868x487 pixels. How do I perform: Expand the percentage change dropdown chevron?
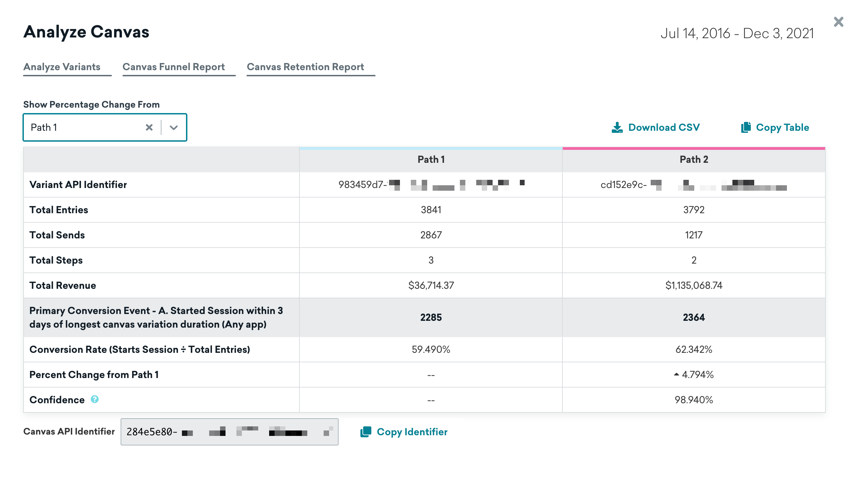point(174,127)
